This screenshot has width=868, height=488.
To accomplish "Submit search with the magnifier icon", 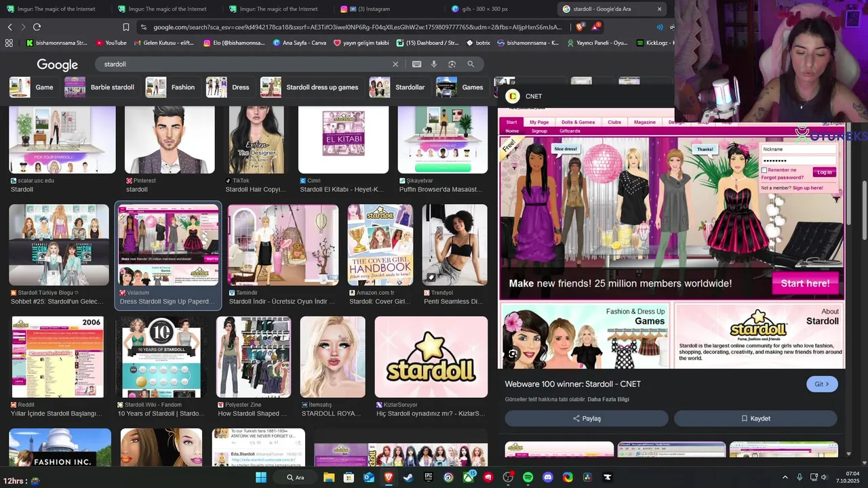I will click(471, 64).
